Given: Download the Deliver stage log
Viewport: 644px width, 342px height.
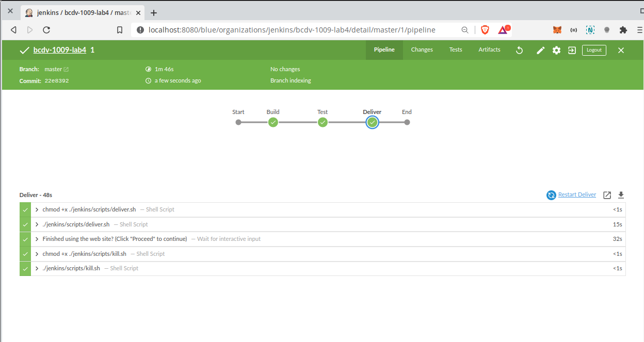Looking at the screenshot, I should [x=621, y=195].
